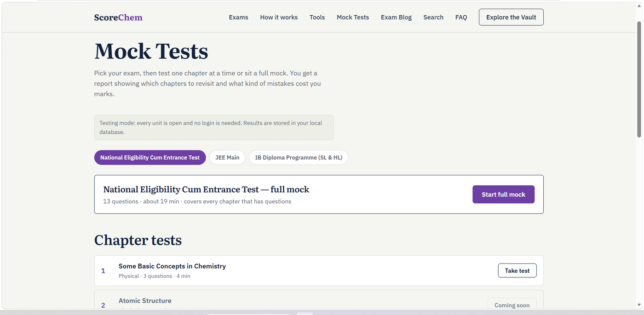Start the full mock test
The image size is (644, 315).
point(503,195)
